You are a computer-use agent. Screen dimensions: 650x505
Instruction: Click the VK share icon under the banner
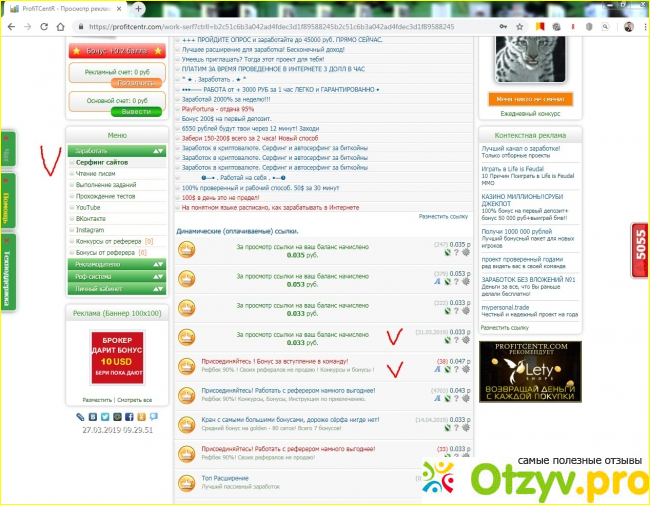(x=91, y=415)
